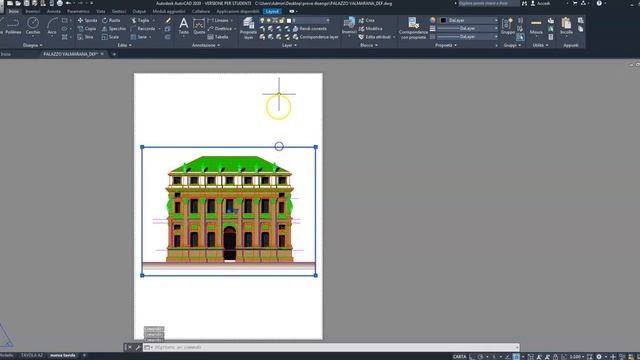Screen dimensions: 640x360
Task: Click Corrispondenza con proprietà tool
Action: click(413, 28)
